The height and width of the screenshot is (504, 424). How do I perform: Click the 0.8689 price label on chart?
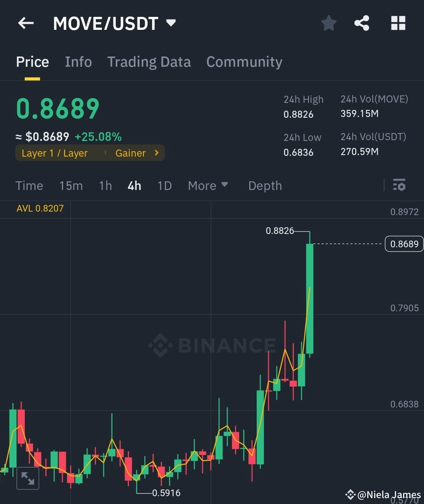pyautogui.click(x=404, y=244)
